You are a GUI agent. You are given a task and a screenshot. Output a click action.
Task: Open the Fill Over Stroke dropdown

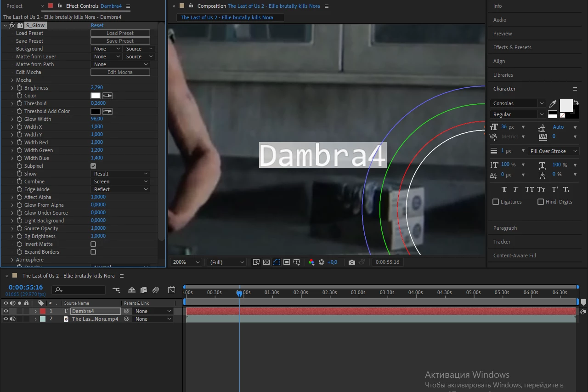pos(553,151)
